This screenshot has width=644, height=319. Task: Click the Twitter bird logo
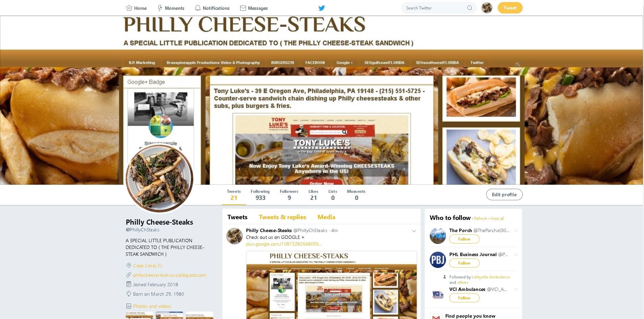pos(322,8)
